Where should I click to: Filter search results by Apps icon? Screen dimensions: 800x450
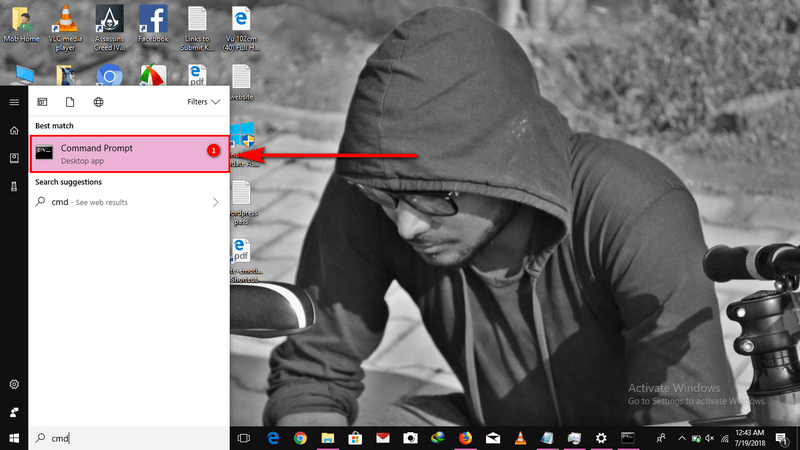42,102
